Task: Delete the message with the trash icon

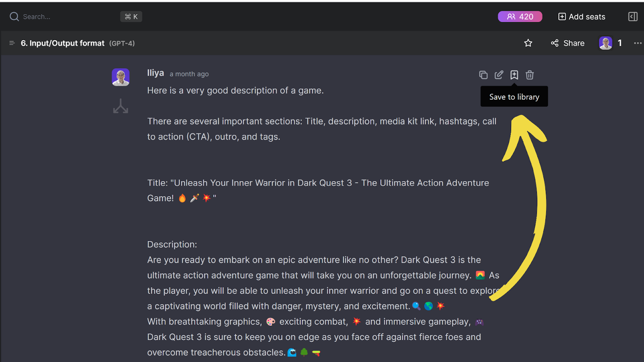Action: (530, 75)
